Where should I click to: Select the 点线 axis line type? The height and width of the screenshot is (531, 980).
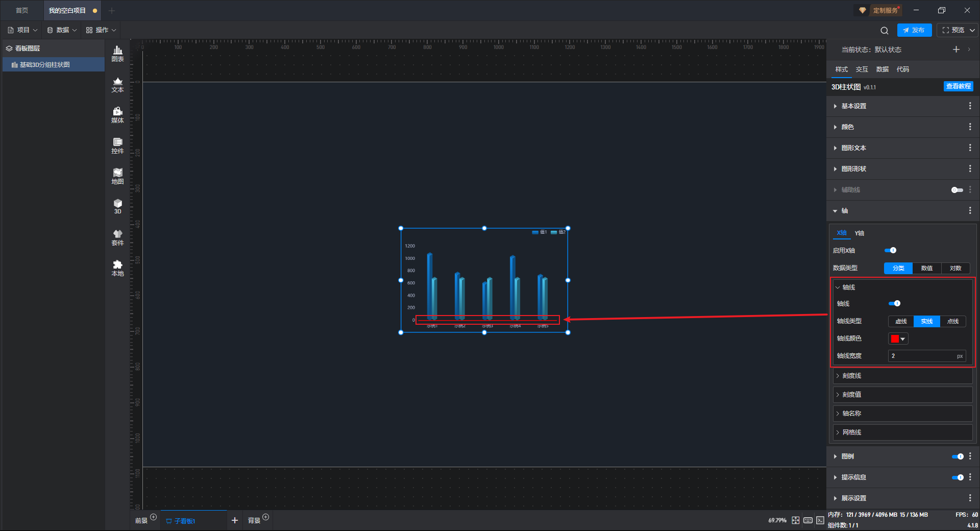pos(953,321)
